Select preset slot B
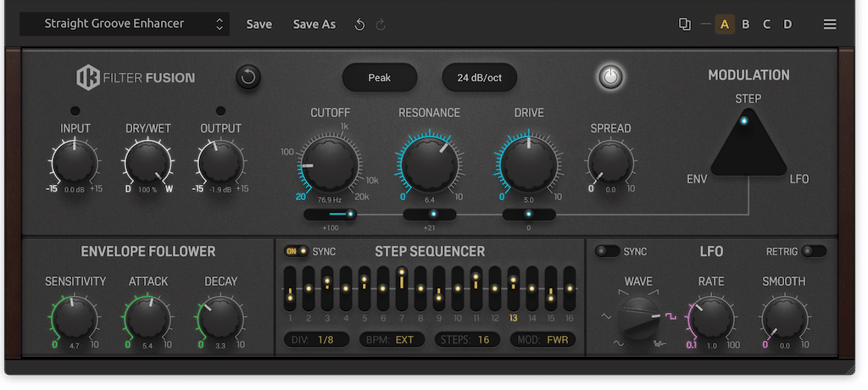868x390 pixels. click(x=746, y=25)
